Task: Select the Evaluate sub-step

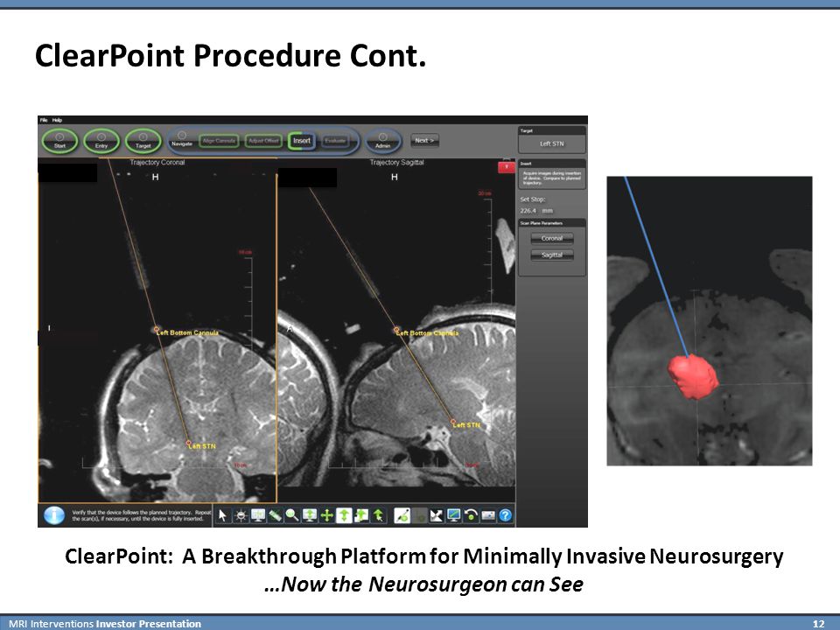Action: 335,141
